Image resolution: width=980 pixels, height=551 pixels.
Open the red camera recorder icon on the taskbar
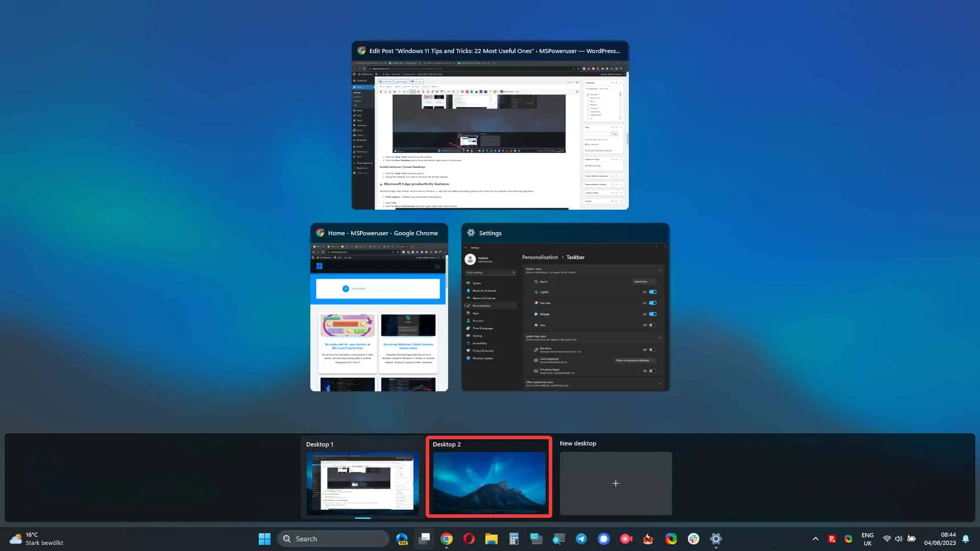pyautogui.click(x=626, y=539)
